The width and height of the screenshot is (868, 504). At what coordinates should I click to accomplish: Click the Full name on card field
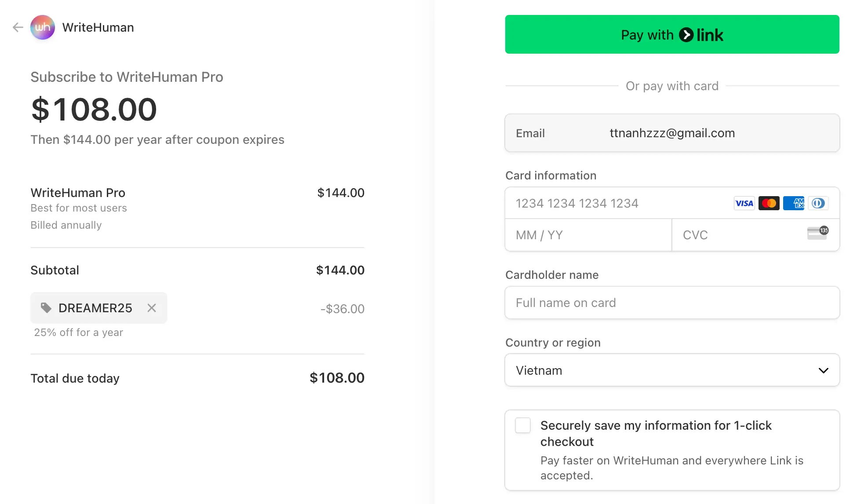click(672, 303)
